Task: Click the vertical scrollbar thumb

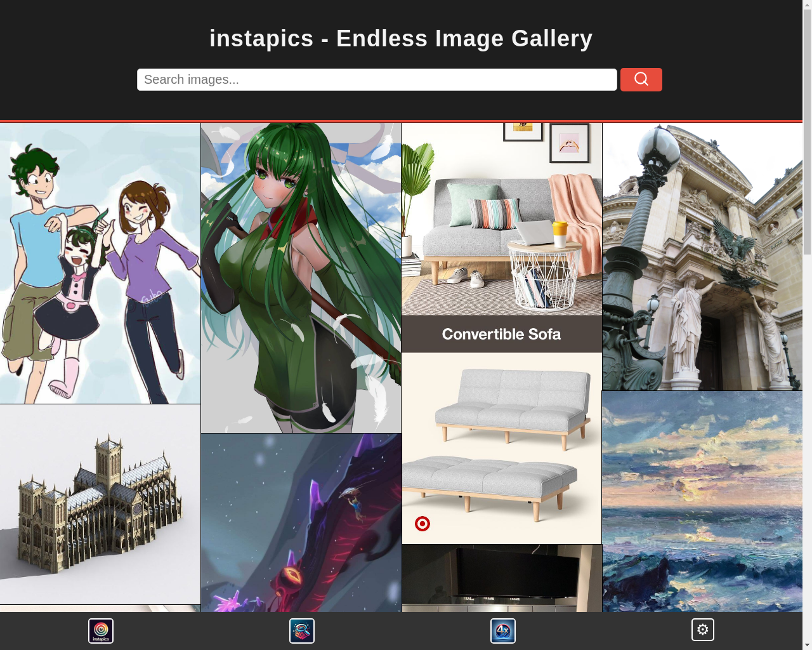Action: tap(807, 132)
